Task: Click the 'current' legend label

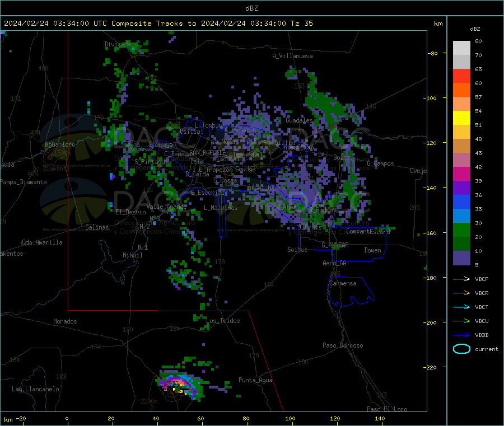Action: coord(486,349)
